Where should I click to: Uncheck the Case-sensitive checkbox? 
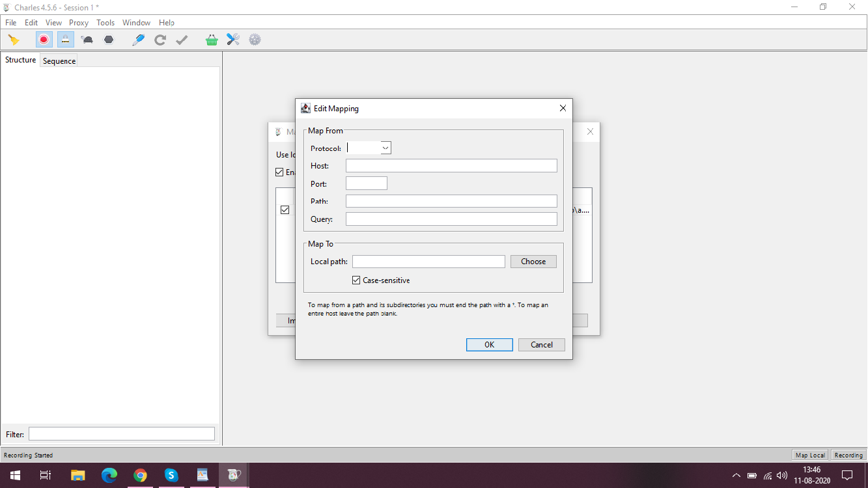(356, 280)
